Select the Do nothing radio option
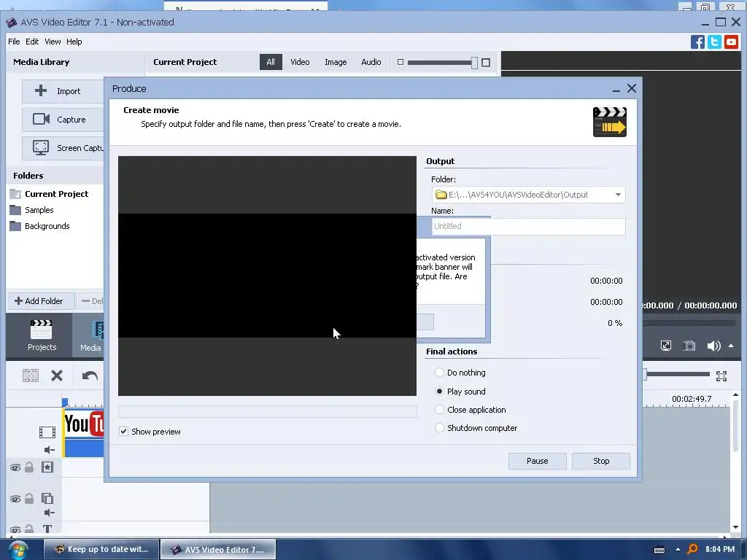Viewport: 747px width, 560px height. 439,373
